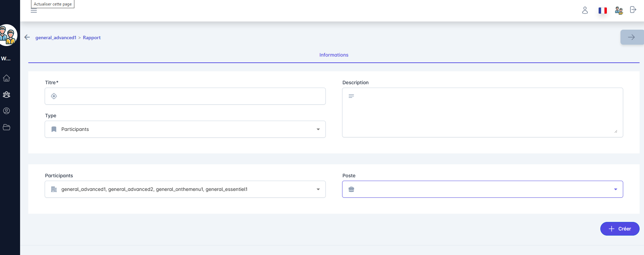Screen dimensions: 644x255
Task: Expand the Type dropdown showing Participants
Action: point(185,129)
